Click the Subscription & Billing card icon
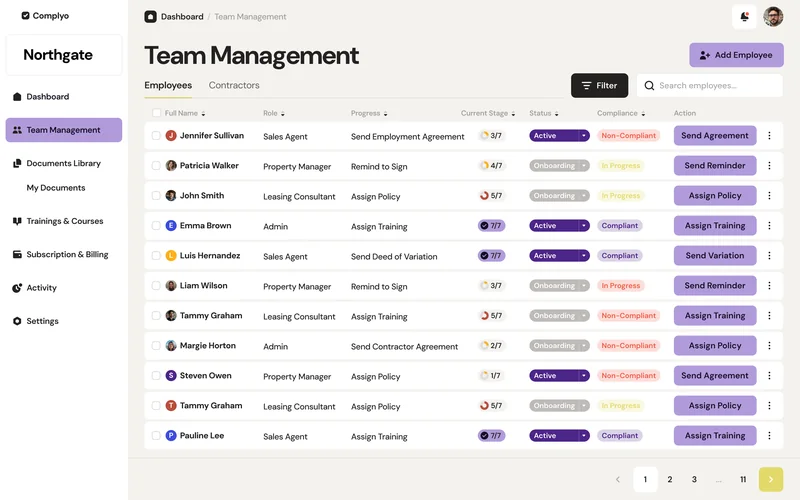 17,254
